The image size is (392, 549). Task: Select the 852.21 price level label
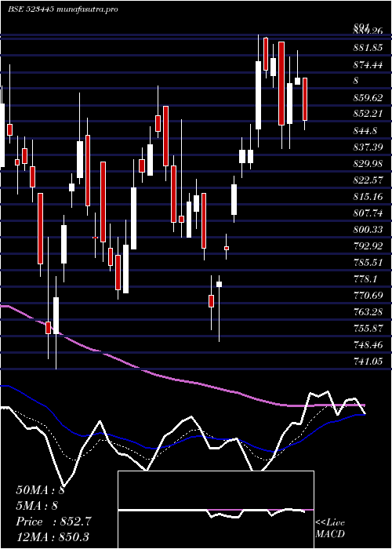368,114
